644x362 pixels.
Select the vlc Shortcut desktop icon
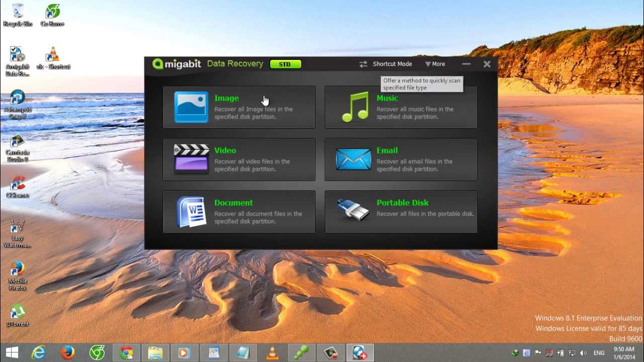tap(53, 58)
